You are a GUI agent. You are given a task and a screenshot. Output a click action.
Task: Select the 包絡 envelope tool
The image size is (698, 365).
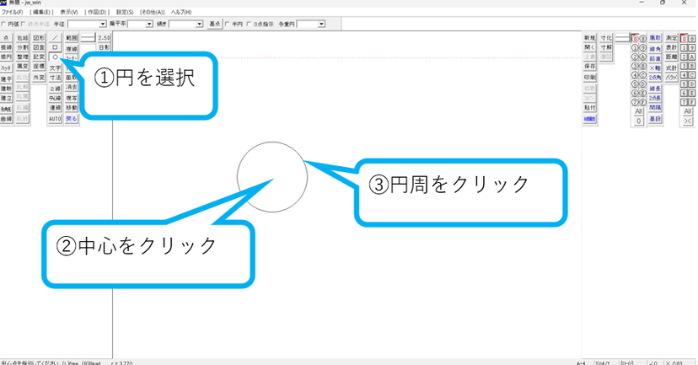point(23,38)
